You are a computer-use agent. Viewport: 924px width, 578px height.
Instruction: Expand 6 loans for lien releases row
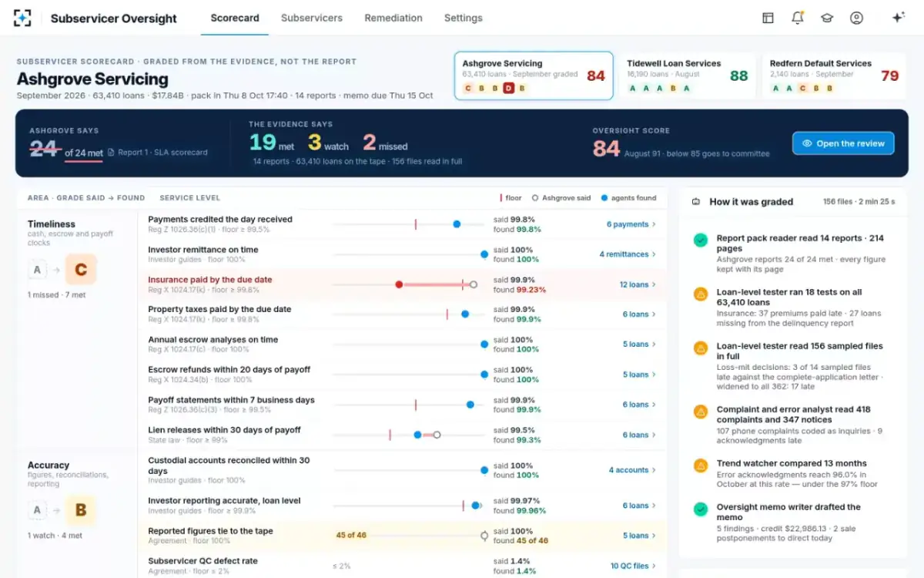[639, 435]
